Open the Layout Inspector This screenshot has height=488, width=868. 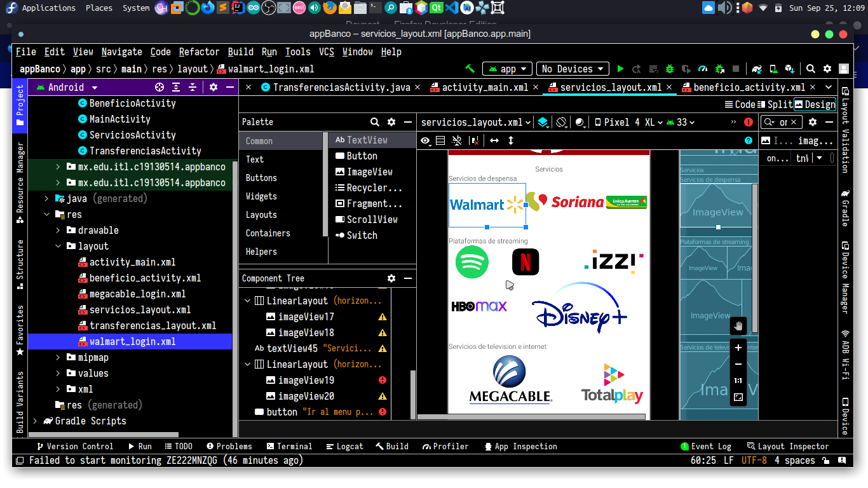tap(788, 446)
